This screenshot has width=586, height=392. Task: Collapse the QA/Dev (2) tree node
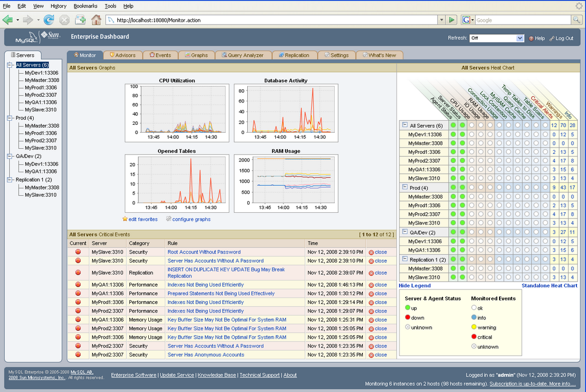[x=10, y=156]
